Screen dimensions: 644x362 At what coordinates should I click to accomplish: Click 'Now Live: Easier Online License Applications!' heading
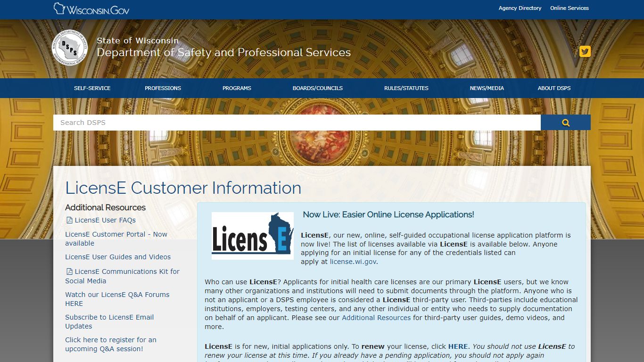[388, 214]
